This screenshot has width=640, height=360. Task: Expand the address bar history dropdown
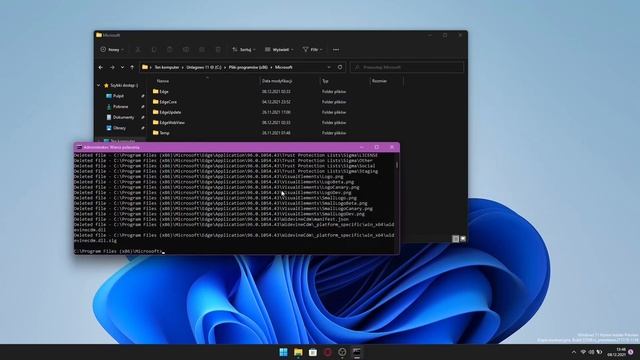point(329,67)
